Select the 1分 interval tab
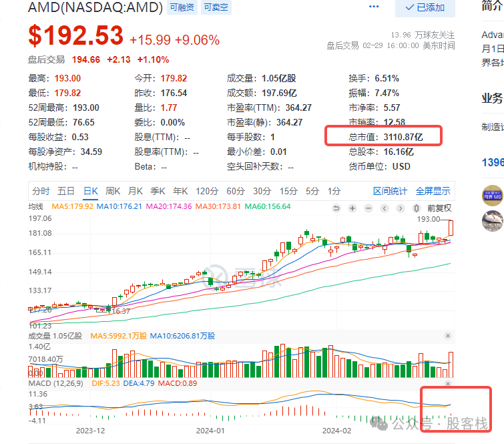The image size is (504, 444). pyautogui.click(x=334, y=191)
